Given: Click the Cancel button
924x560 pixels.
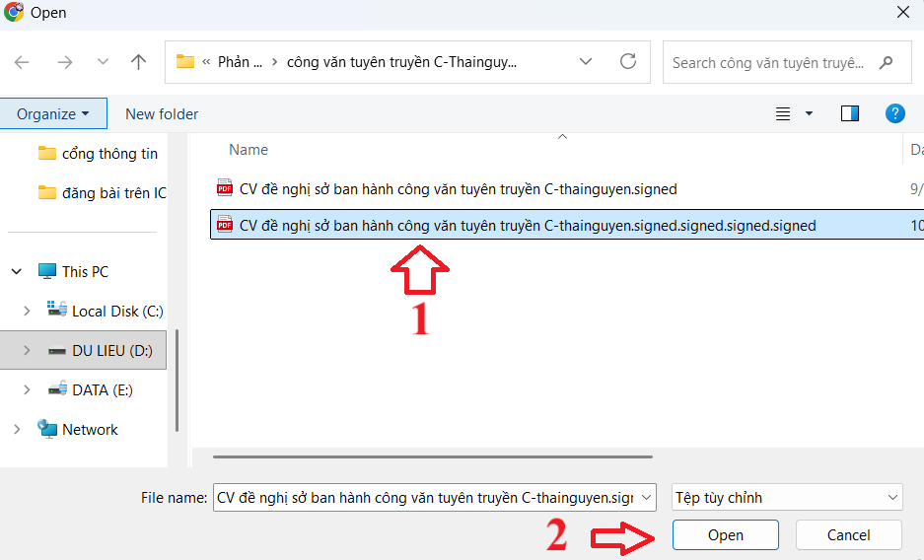Looking at the screenshot, I should (848, 535).
